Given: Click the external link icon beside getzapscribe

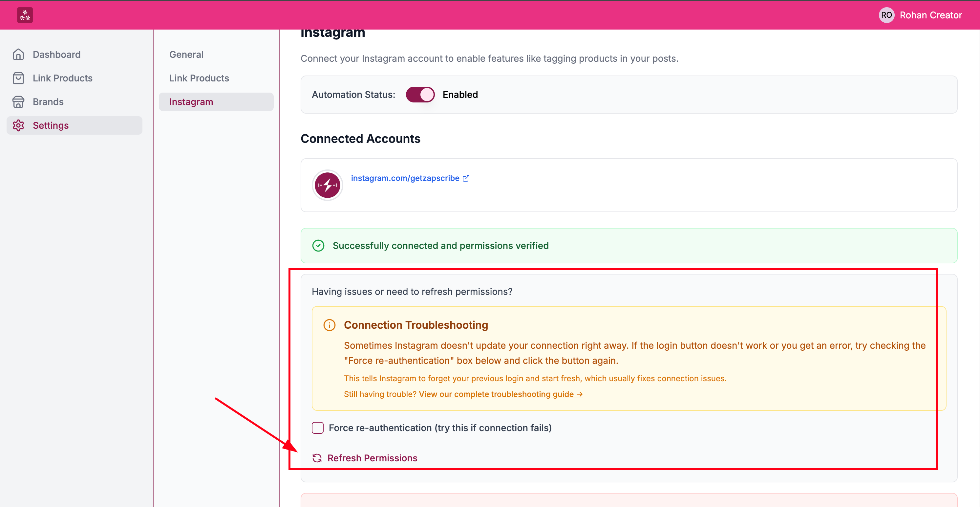Looking at the screenshot, I should click(466, 178).
